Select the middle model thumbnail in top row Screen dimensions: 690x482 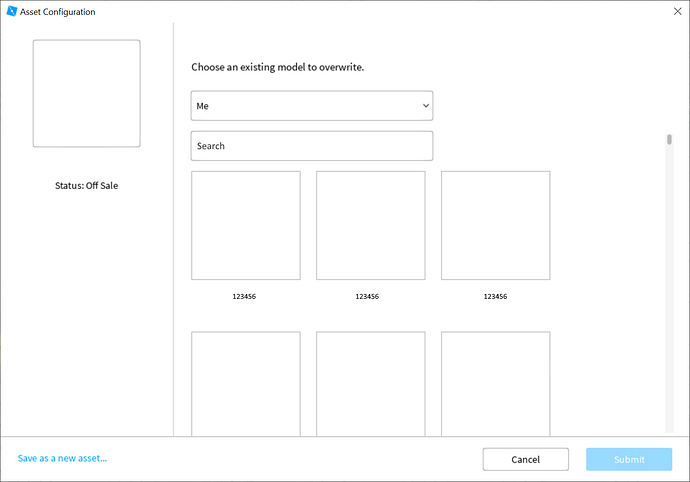tap(370, 225)
